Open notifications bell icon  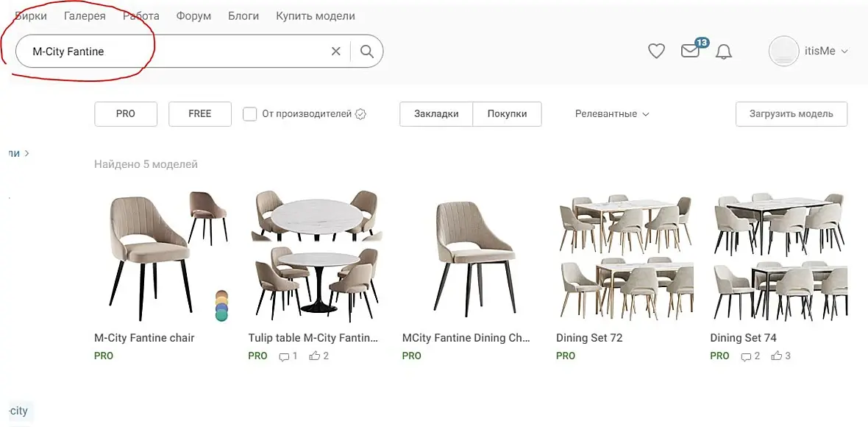coord(724,52)
